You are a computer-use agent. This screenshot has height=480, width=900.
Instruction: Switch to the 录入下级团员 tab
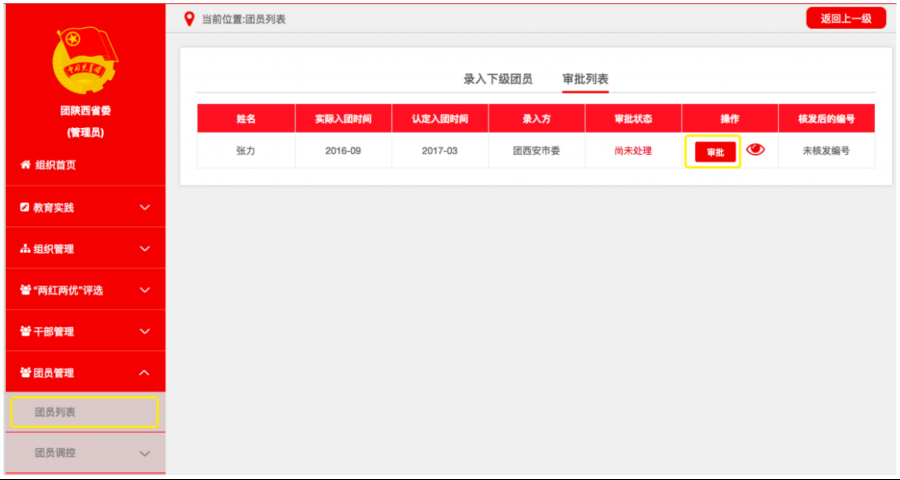point(497,78)
